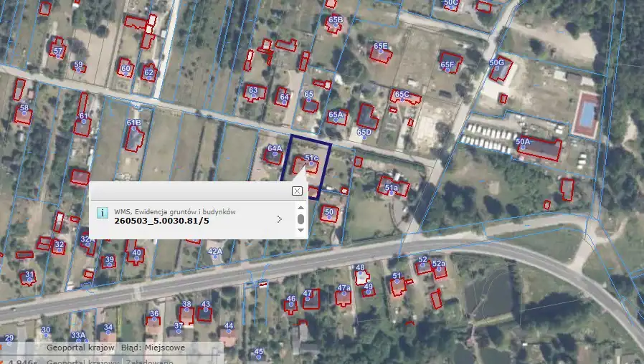The height and width of the screenshot is (364, 644).
Task: Expand parcel details with the right chevron
Action: pyautogui.click(x=279, y=219)
